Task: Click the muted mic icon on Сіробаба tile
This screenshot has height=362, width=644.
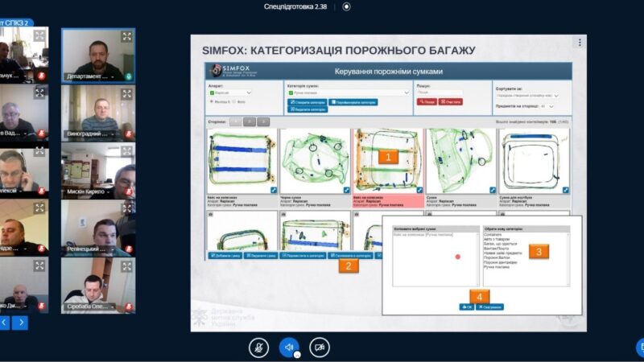Action: [129, 306]
